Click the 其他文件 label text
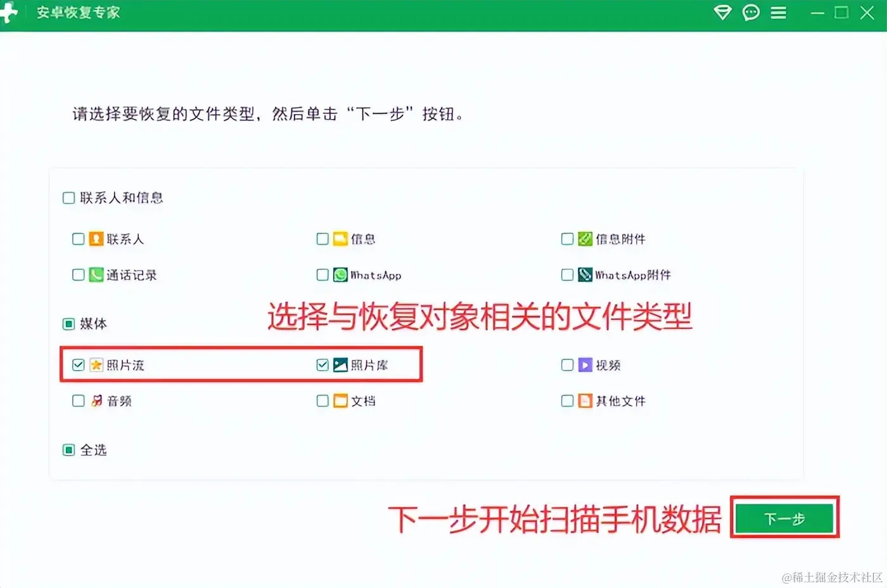The height and width of the screenshot is (588, 887). [x=621, y=402]
